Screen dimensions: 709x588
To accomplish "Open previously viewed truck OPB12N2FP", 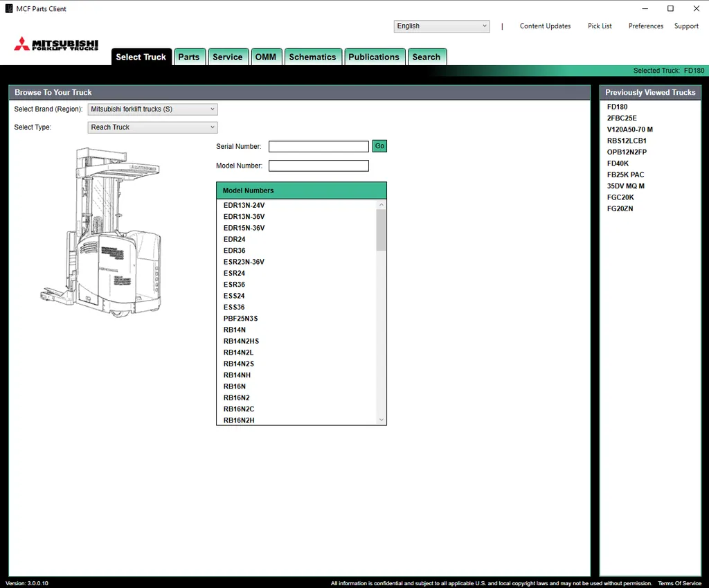I will click(627, 152).
